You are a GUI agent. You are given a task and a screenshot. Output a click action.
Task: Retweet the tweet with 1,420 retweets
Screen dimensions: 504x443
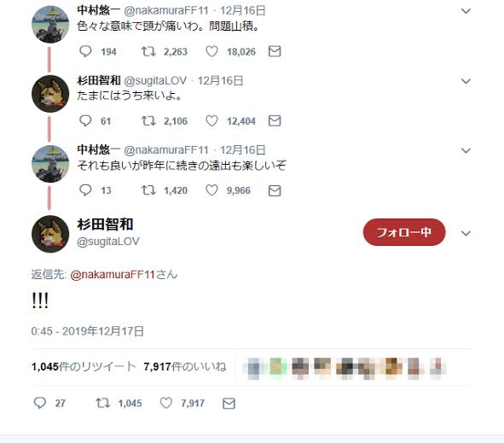click(148, 190)
